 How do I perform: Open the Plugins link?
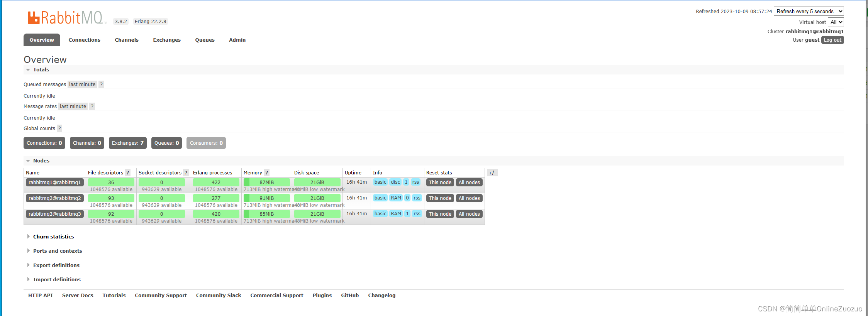click(x=322, y=295)
